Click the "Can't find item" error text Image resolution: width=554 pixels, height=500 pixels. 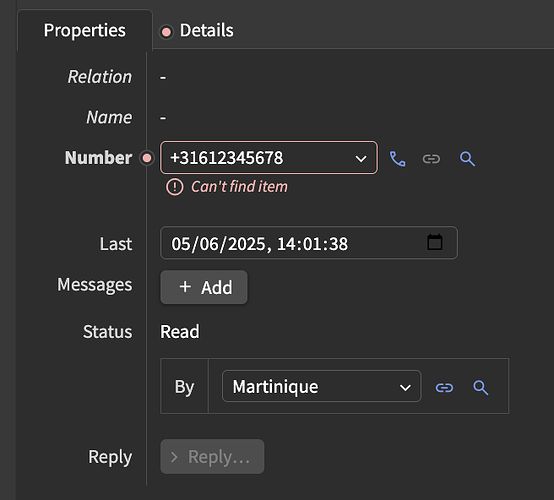pyautogui.click(x=239, y=187)
